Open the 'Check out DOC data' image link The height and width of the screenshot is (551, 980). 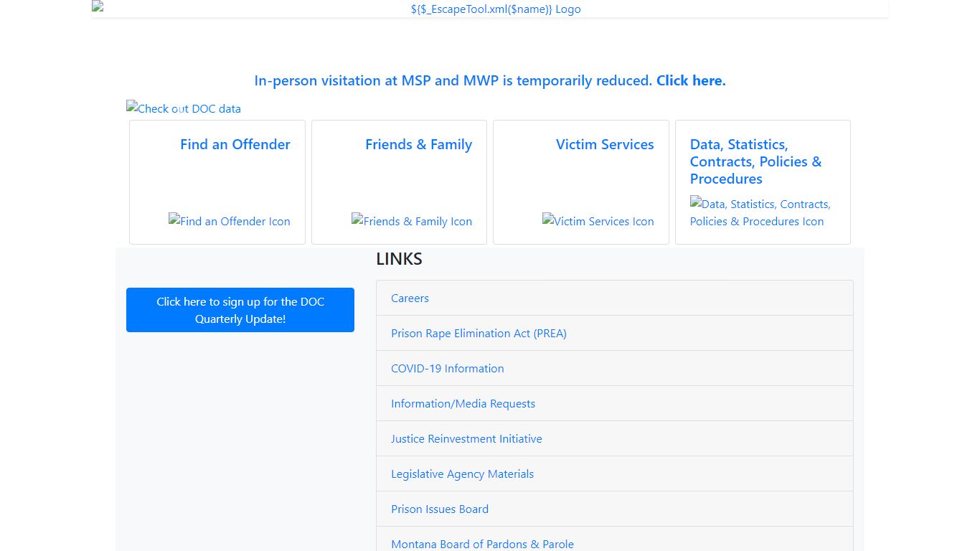pos(184,108)
